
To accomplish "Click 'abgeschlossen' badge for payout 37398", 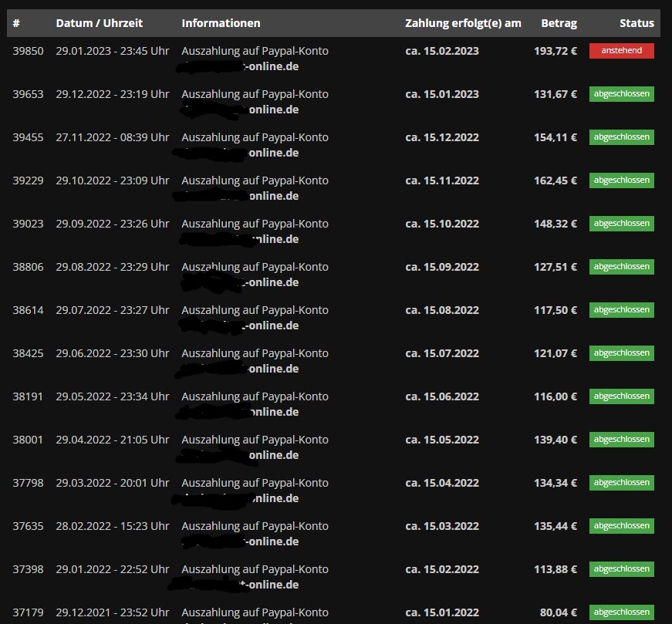I will (x=621, y=569).
